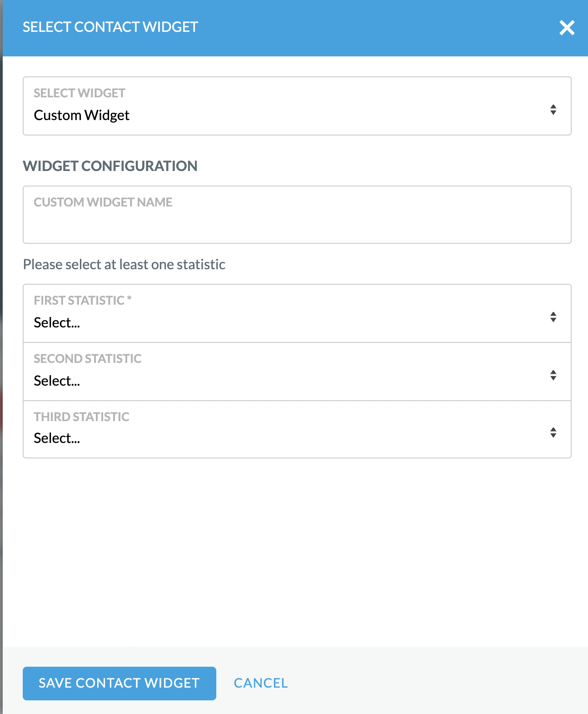588x714 pixels.
Task: Click the Widget Configuration heading
Action: 110,166
